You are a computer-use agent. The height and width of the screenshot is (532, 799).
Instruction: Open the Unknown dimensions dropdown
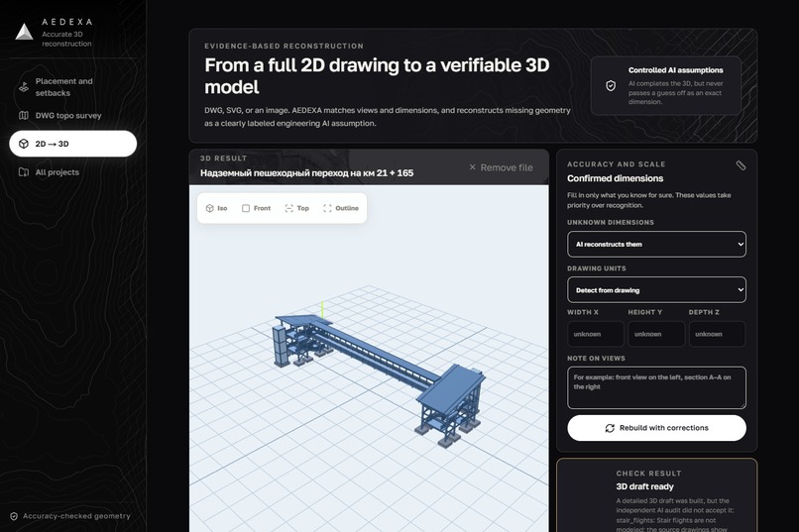[656, 245]
